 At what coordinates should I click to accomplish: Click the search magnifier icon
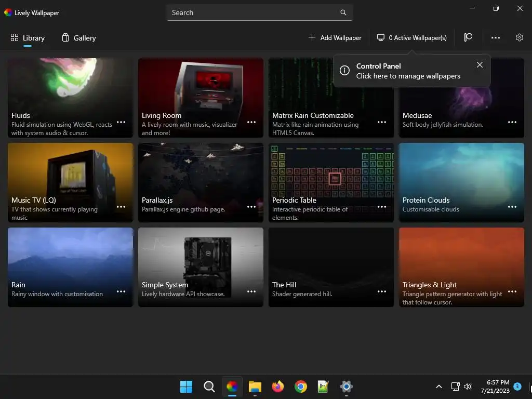click(343, 12)
